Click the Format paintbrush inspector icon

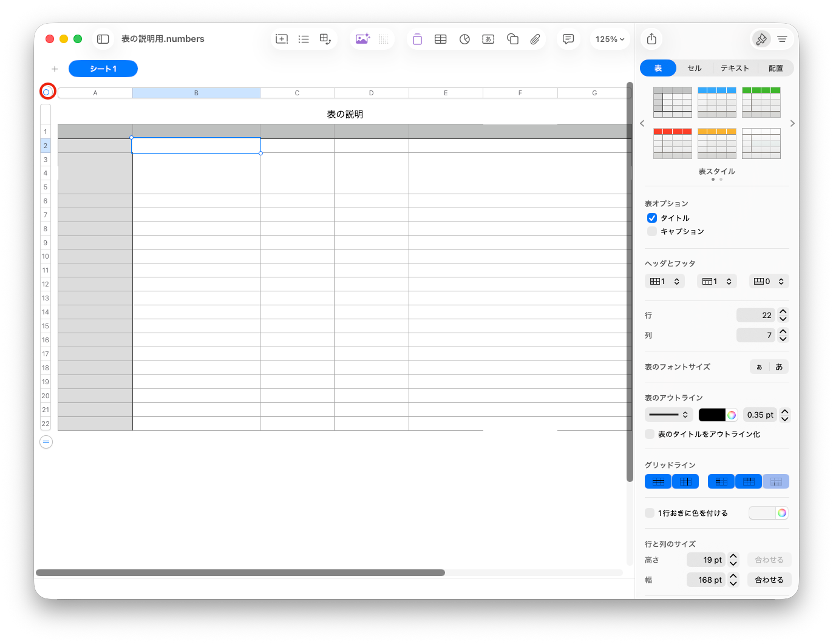pos(761,39)
